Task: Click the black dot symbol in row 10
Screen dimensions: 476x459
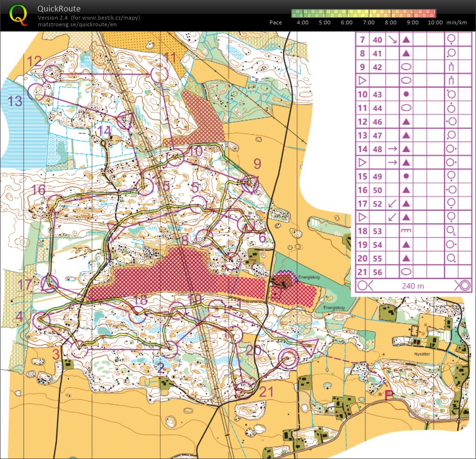Action: (x=406, y=95)
